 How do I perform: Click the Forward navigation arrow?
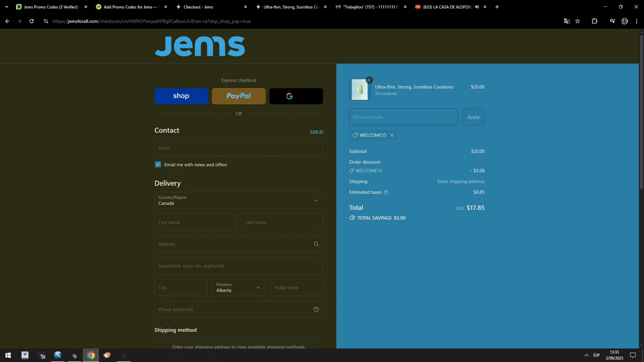pos(19,21)
